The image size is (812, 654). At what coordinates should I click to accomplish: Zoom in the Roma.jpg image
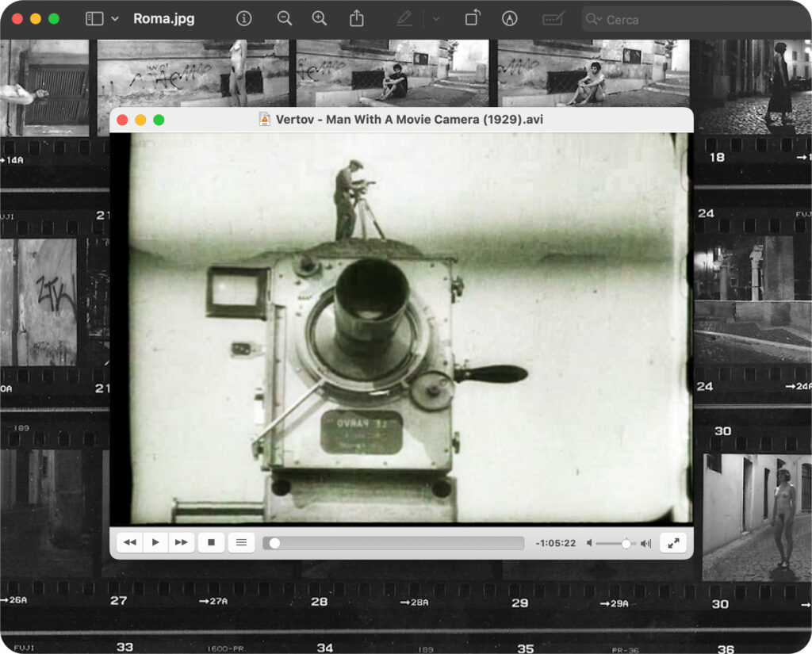319,19
